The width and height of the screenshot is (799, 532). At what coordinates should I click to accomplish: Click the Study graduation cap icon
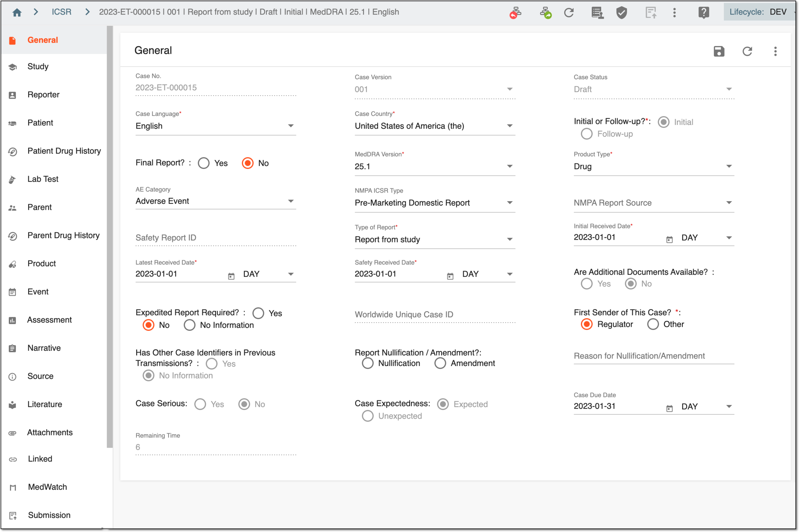pyautogui.click(x=12, y=67)
